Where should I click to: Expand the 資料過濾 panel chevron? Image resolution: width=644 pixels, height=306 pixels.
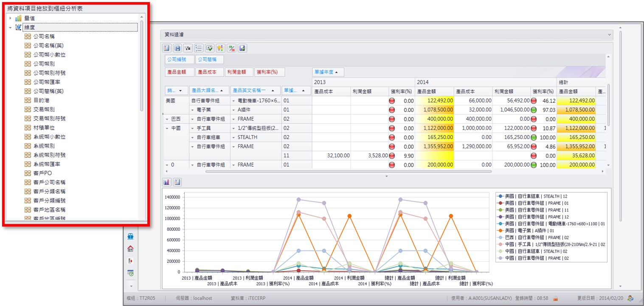click(x=610, y=34)
